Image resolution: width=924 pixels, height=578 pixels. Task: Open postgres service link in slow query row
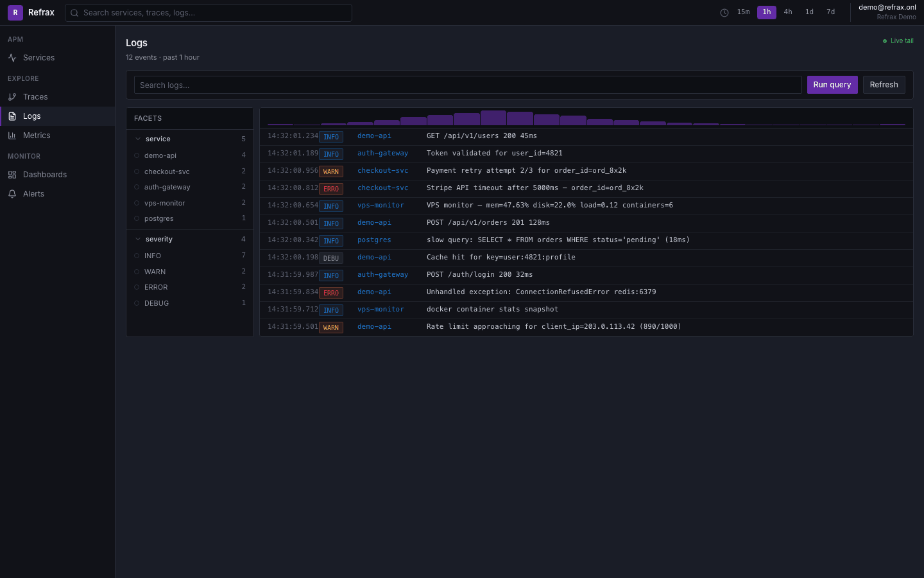(x=374, y=240)
